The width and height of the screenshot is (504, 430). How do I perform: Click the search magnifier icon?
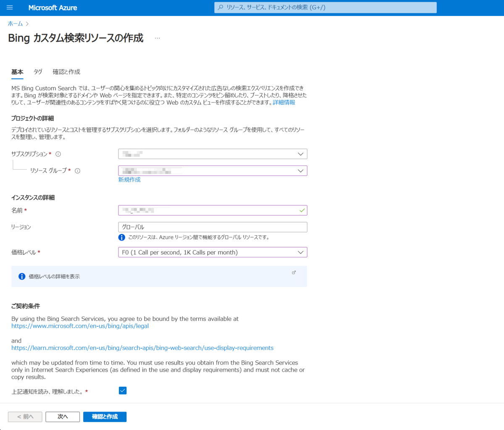(x=221, y=8)
